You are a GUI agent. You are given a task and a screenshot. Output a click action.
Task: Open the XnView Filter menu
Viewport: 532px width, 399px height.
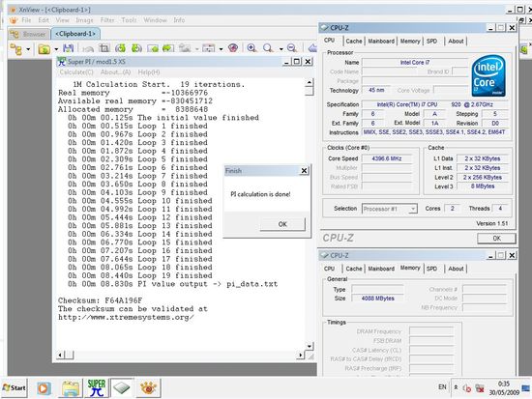(x=107, y=20)
